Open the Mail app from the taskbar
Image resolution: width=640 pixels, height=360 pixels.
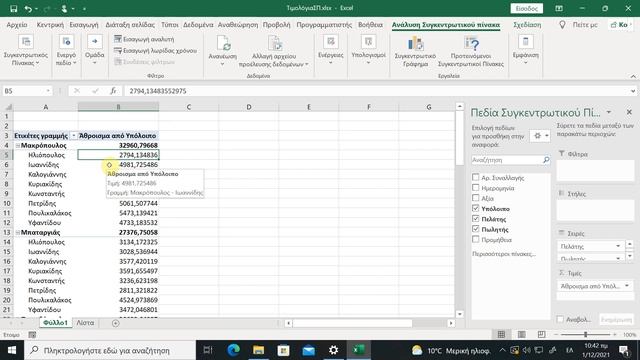click(309, 350)
